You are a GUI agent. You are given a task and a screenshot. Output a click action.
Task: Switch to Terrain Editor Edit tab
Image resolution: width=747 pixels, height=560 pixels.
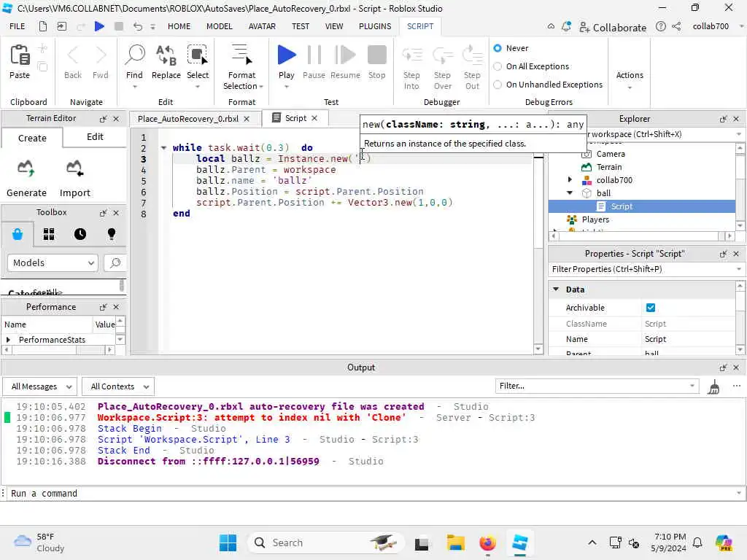[95, 137]
